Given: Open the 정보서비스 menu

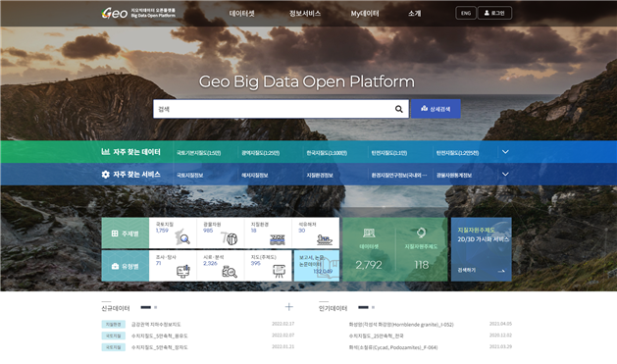Looking at the screenshot, I should pos(305,14).
